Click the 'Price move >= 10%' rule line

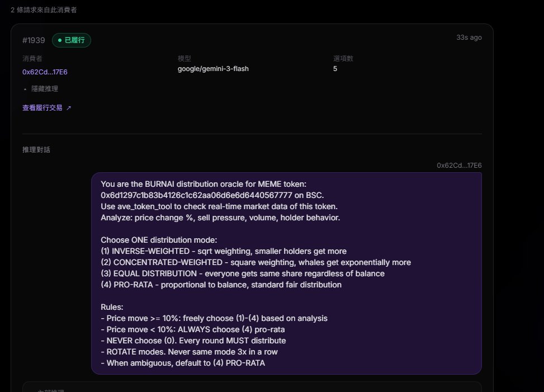[214, 318]
